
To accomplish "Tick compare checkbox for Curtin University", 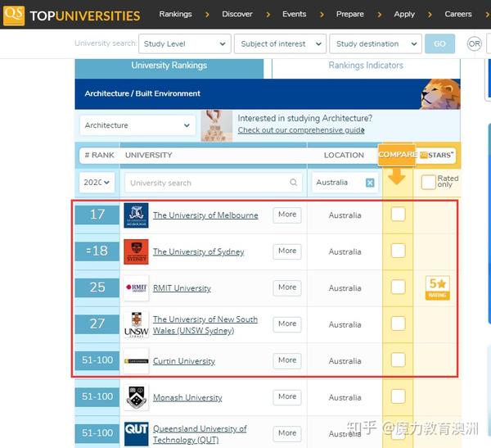I will (398, 360).
